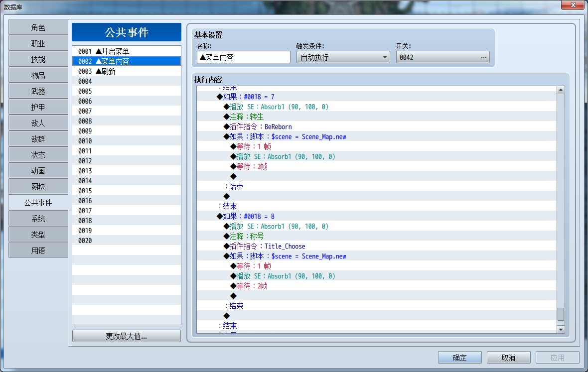Switch to the 护甲 tab
Screen dimensions: 588x372
point(38,107)
